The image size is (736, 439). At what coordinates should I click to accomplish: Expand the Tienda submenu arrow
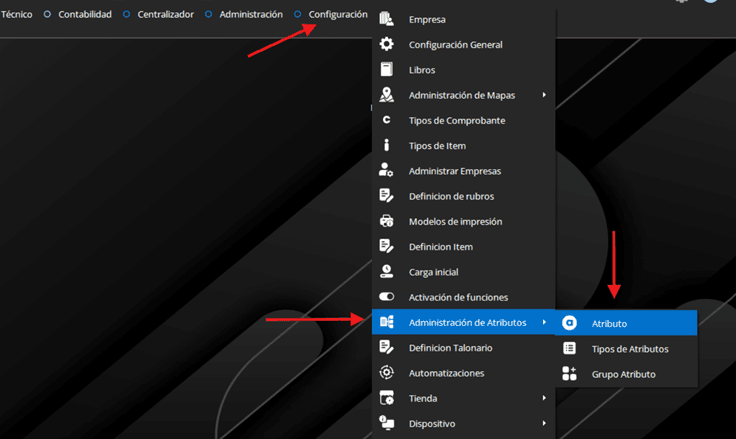click(x=544, y=398)
